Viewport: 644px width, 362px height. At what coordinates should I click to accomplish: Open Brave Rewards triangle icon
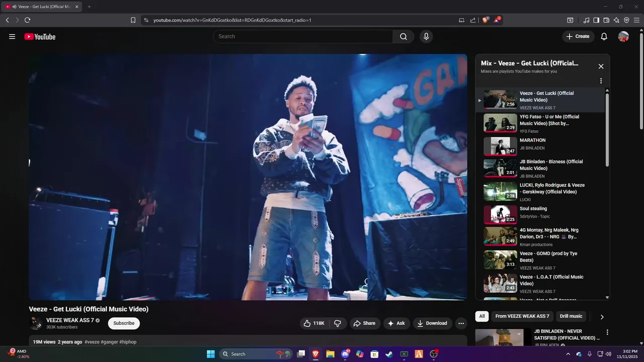(x=497, y=20)
